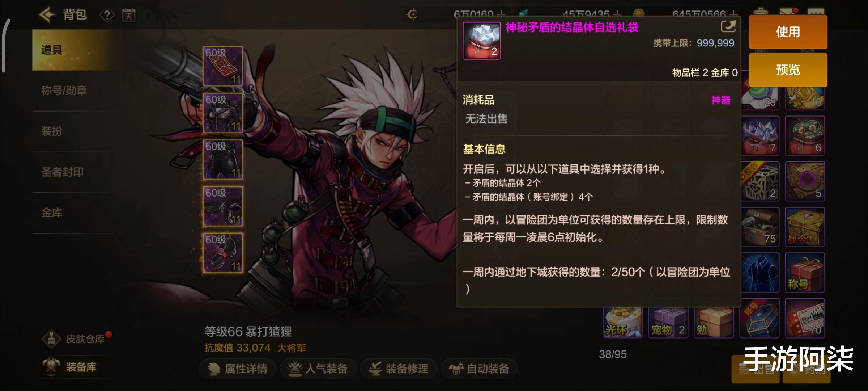The height and width of the screenshot is (391, 868).
Task: Open 装备修理 equipment repair
Action: coord(399,369)
